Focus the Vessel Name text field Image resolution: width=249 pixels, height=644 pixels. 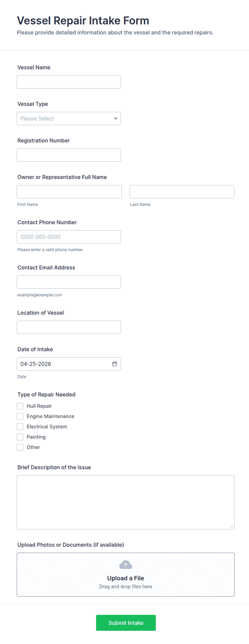[69, 82]
